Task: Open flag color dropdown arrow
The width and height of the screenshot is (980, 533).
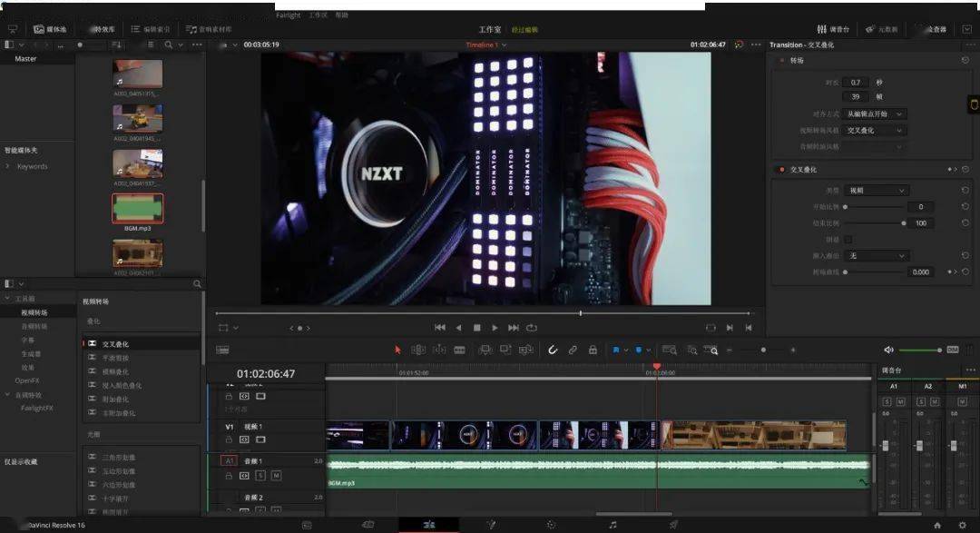Action: [x=625, y=350]
